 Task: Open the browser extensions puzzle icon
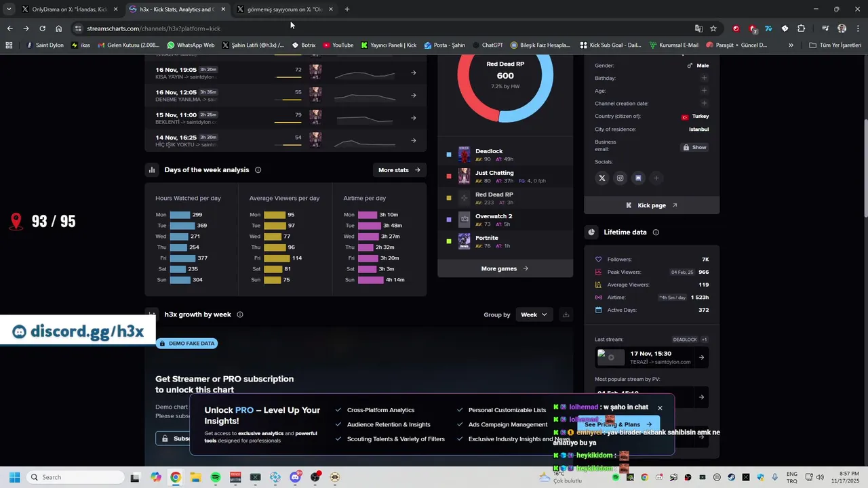click(801, 28)
